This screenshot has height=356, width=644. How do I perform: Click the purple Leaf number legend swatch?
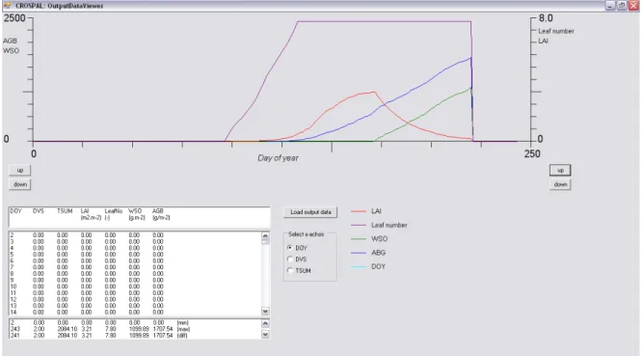coord(359,226)
